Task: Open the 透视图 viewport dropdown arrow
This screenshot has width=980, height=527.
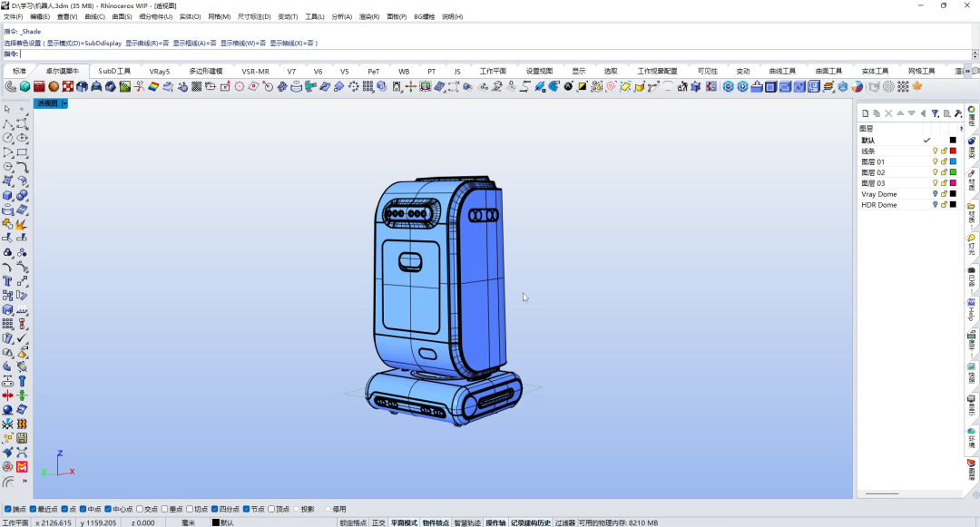Action: (x=64, y=103)
